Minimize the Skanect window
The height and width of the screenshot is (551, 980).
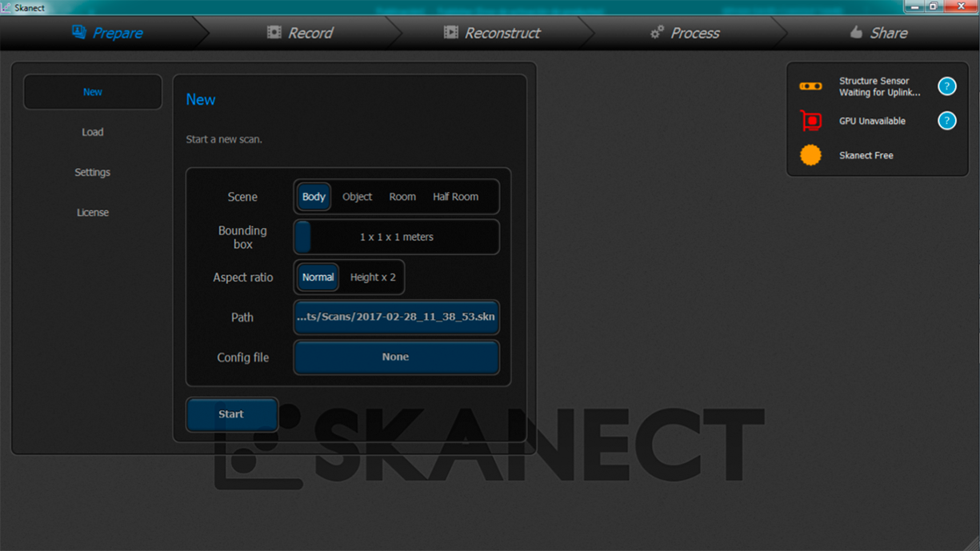click(x=914, y=6)
